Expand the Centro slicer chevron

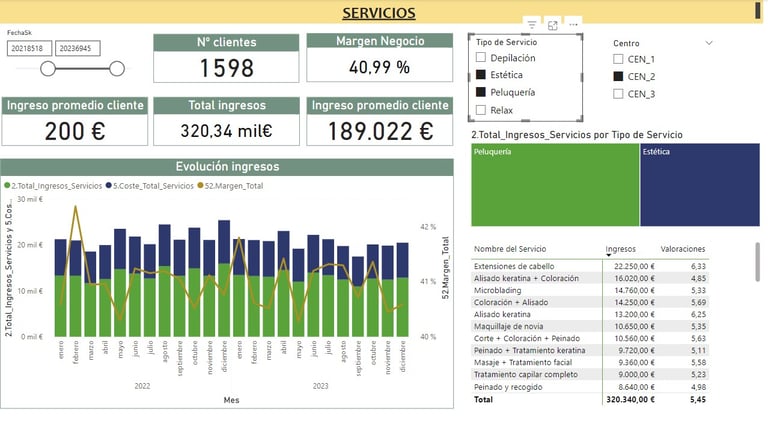pyautogui.click(x=709, y=43)
